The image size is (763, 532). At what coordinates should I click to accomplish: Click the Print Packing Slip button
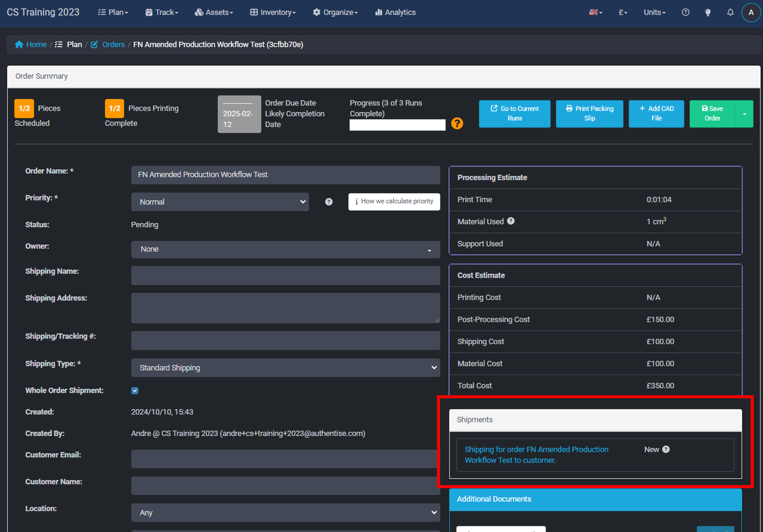tap(589, 113)
